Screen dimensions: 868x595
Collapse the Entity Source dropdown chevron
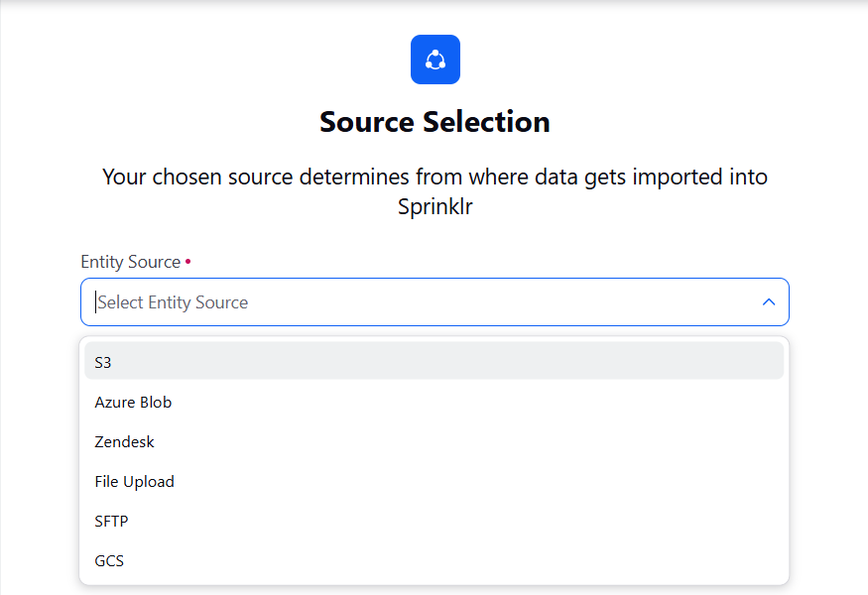point(769,302)
